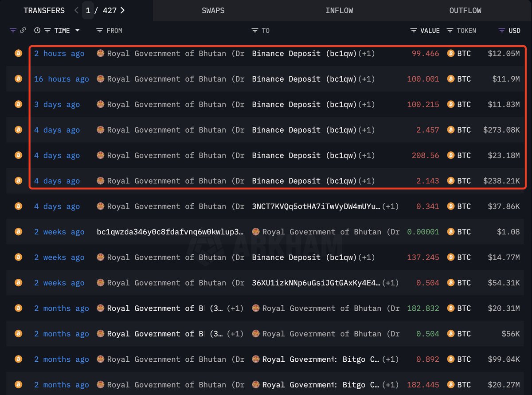Open the TOKEN column filter icon
Screen dimensions: 532x395
tap(450, 31)
